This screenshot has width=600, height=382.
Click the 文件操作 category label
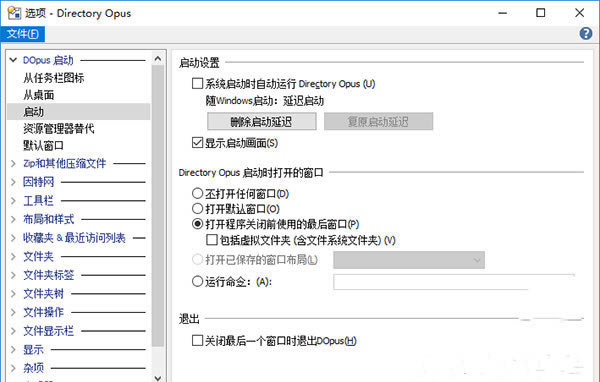click(43, 312)
